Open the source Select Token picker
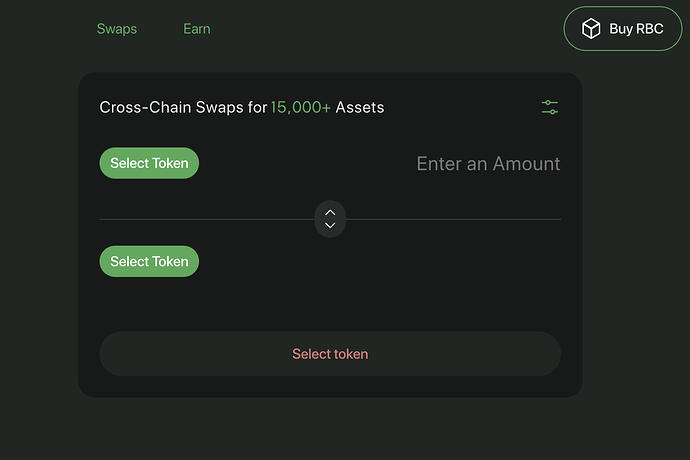The width and height of the screenshot is (690, 460). click(149, 163)
